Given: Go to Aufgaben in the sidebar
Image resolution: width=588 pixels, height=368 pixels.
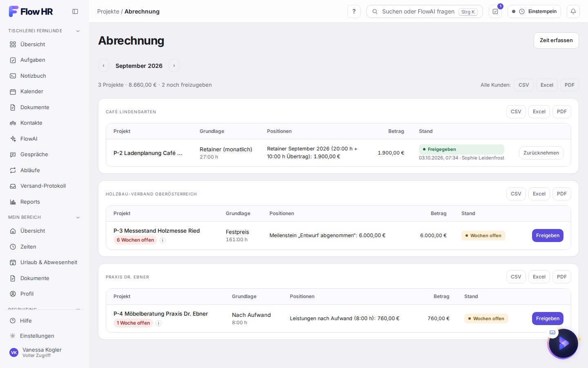Looking at the screenshot, I should (x=45, y=60).
